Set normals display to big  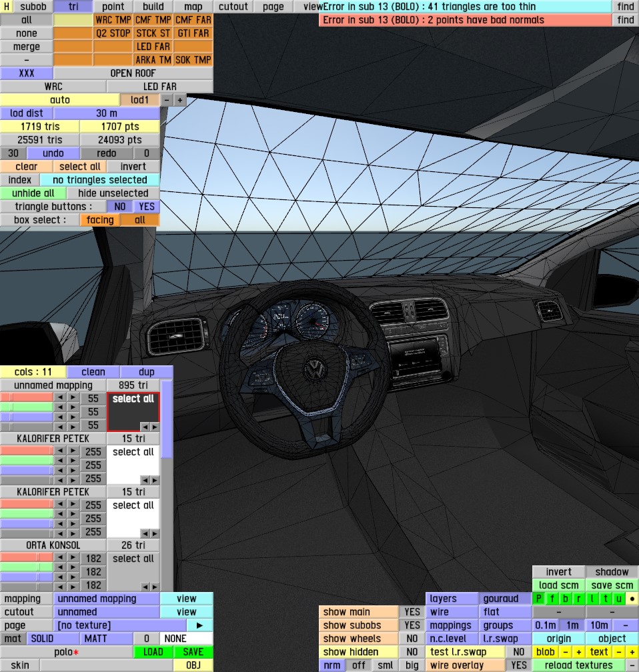pos(412,665)
